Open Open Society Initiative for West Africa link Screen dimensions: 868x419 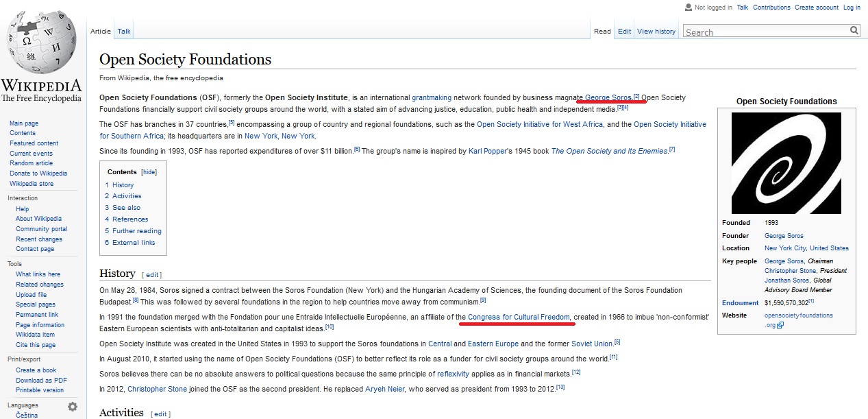(540, 124)
